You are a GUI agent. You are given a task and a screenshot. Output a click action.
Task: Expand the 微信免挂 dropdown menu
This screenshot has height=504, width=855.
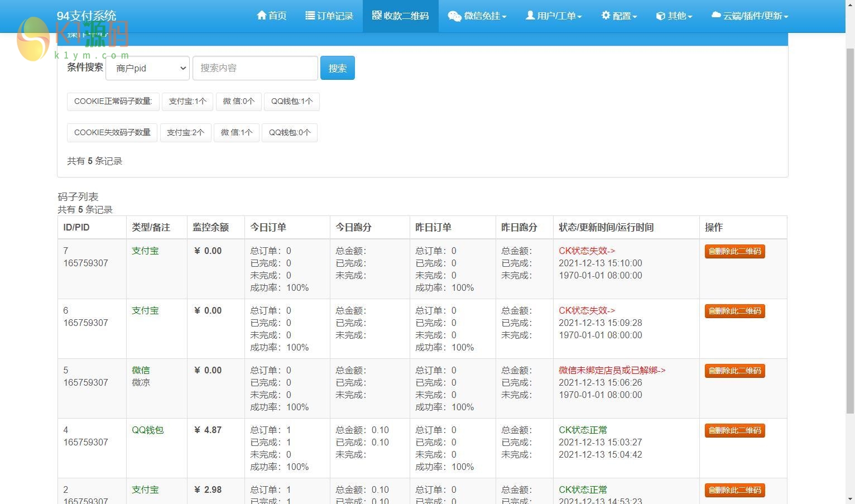(477, 16)
